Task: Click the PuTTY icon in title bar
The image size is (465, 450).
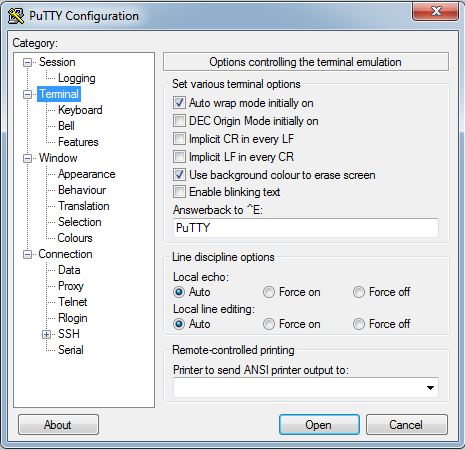Action: pyautogui.click(x=16, y=16)
